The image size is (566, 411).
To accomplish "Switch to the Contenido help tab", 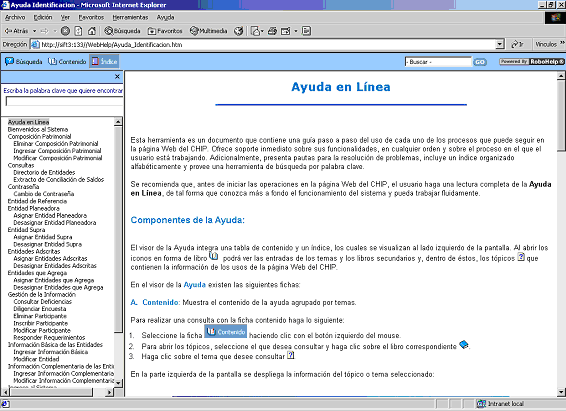I will (68, 62).
